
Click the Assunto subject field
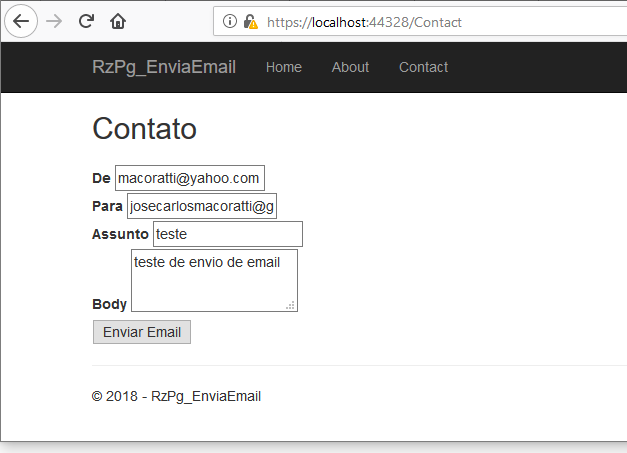coord(228,234)
